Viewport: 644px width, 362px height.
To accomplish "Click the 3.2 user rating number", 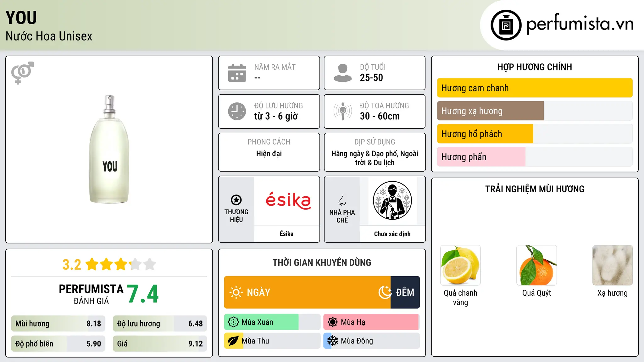I will 72,265.
